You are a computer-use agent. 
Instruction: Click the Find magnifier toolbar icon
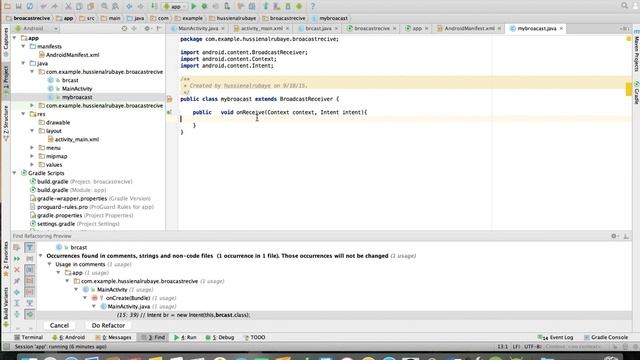point(104,6)
